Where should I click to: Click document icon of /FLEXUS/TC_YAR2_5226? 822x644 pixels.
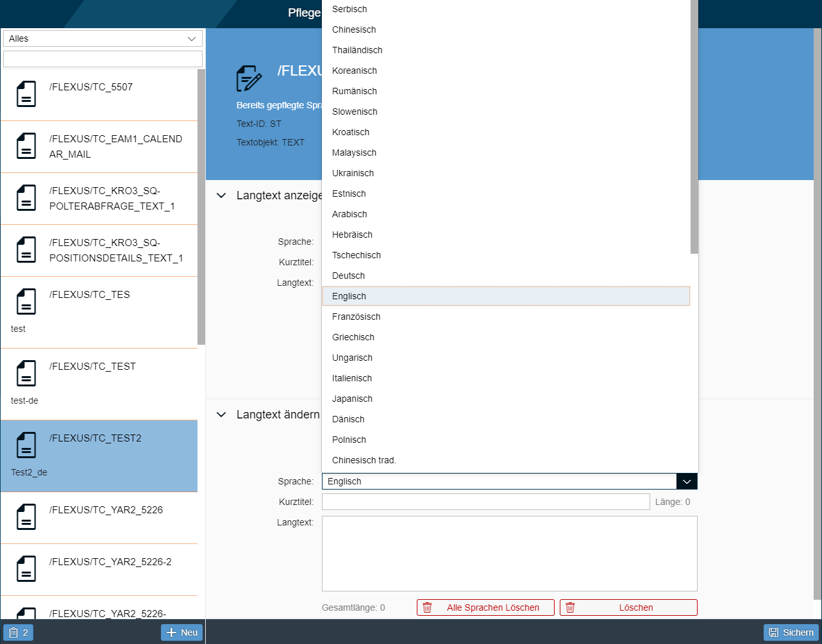(x=26, y=516)
